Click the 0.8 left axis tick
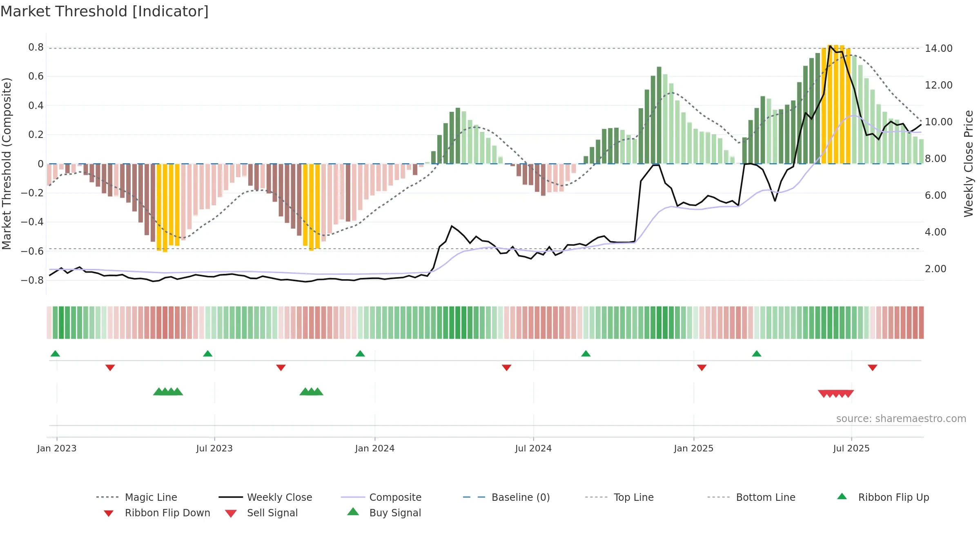The image size is (980, 551). pyautogui.click(x=36, y=47)
